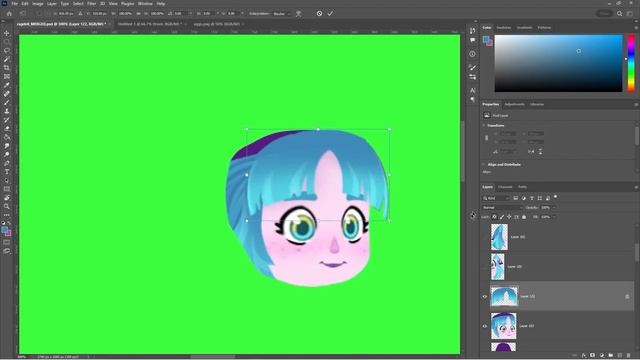Select the Pen tool

(7, 163)
